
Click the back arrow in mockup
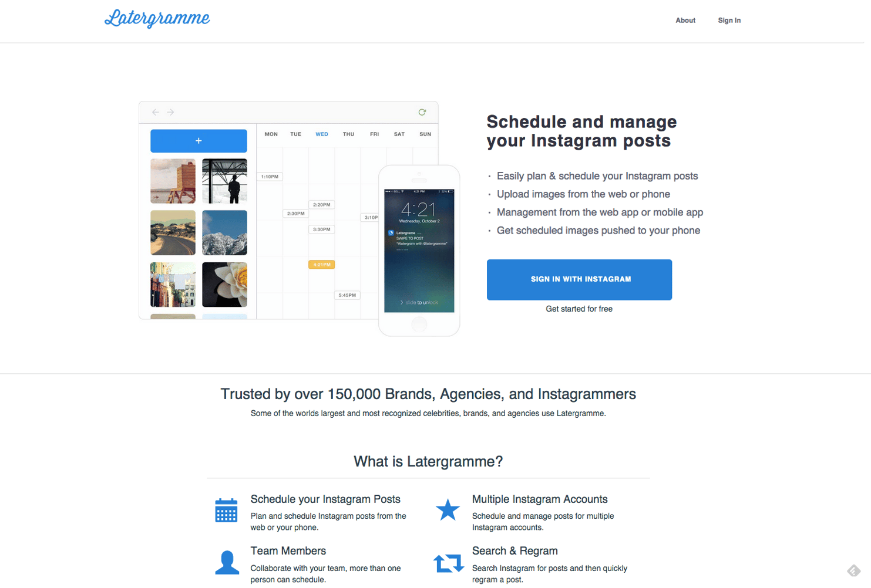point(156,112)
